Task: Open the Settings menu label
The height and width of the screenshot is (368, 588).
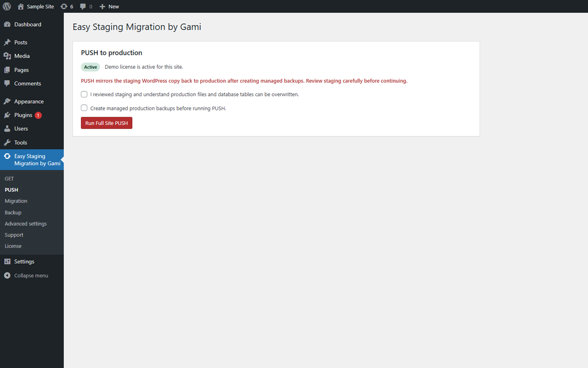Action: [24, 261]
